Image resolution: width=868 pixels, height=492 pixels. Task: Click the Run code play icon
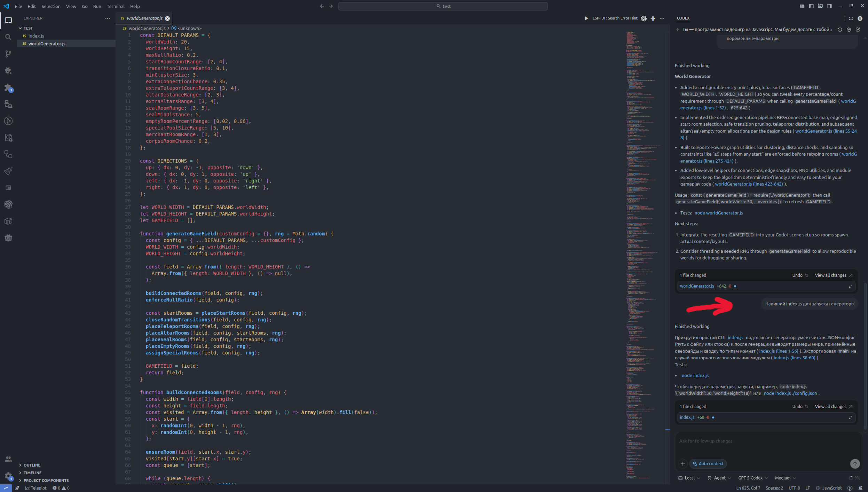click(x=586, y=18)
